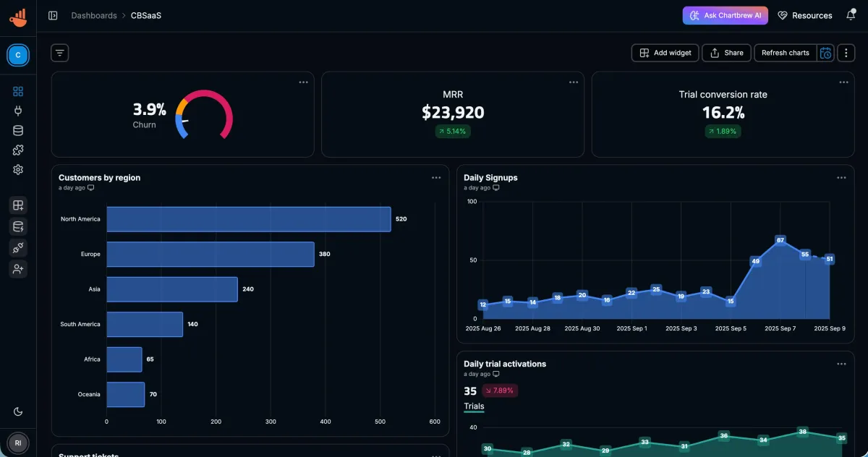868x457 pixels.
Task: Open dashboard filters via the filter icon
Action: (x=59, y=53)
